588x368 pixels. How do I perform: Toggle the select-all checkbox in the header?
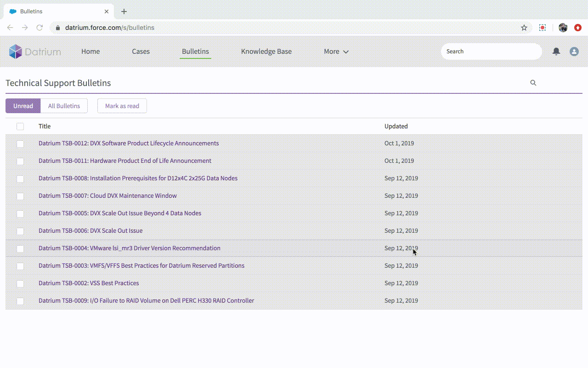click(20, 126)
